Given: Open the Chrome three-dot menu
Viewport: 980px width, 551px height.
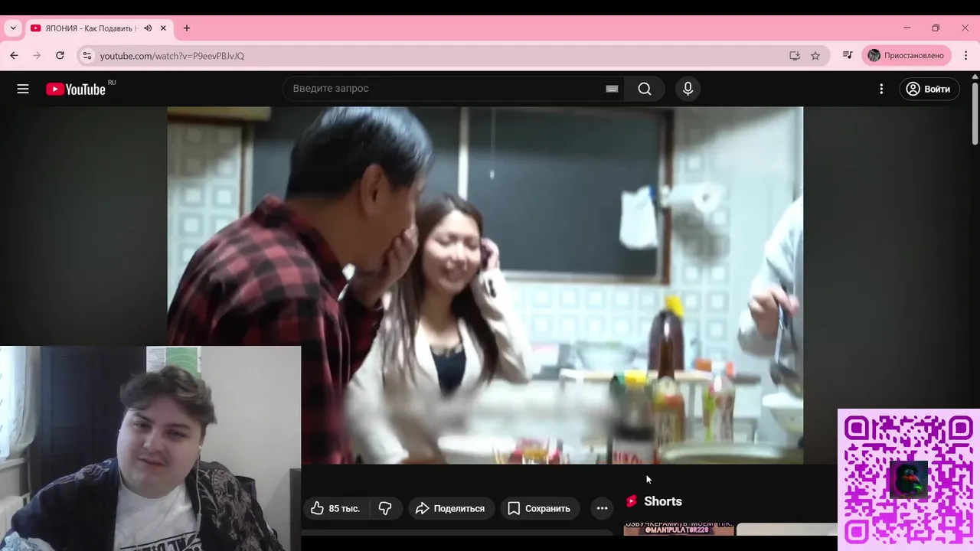Looking at the screenshot, I should click(965, 56).
